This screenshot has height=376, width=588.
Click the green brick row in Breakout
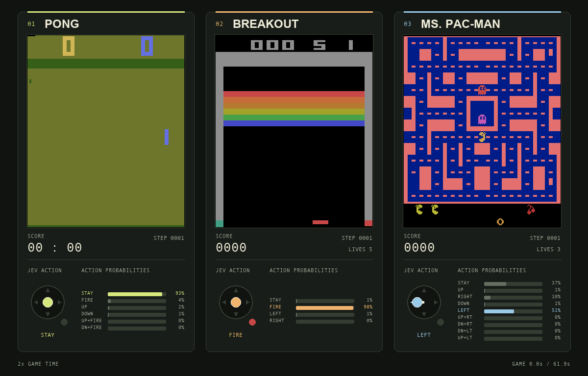coord(294,117)
